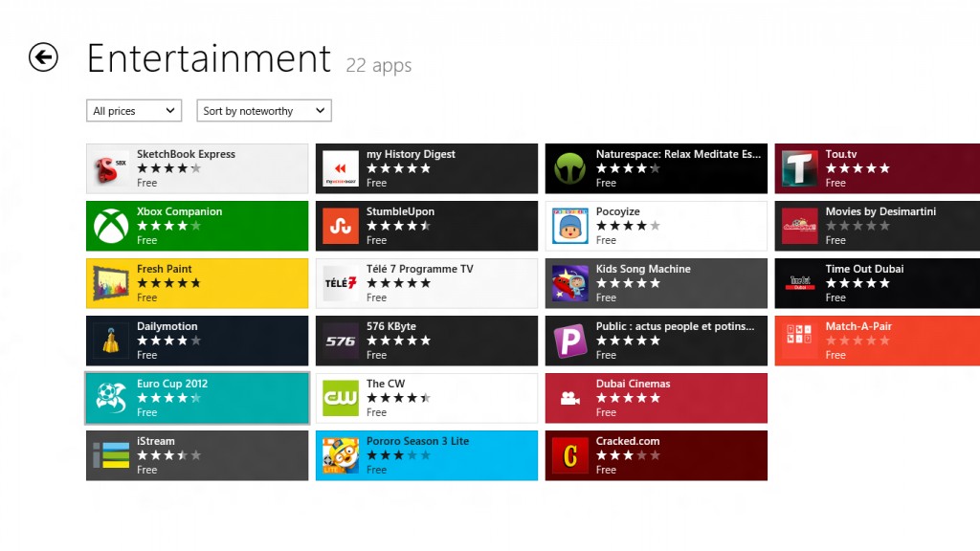This screenshot has width=980, height=551.
Task: Click the Télé 7 logo icon
Action: tap(341, 283)
